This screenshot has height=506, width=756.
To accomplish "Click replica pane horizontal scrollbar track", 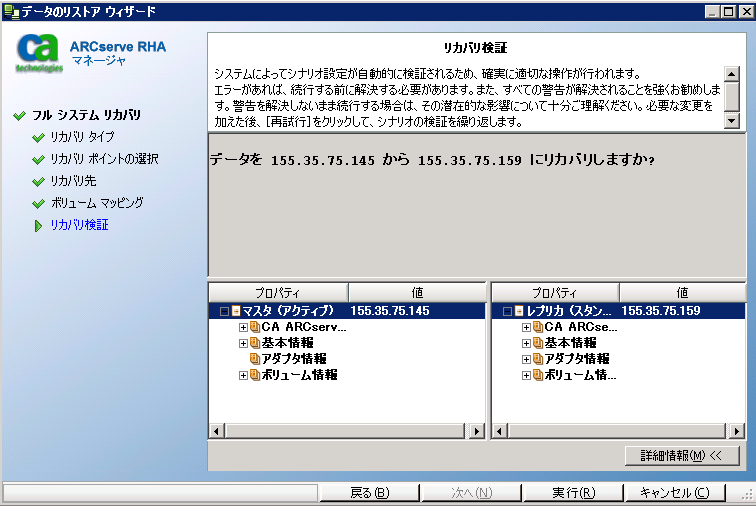I will [x=617, y=431].
